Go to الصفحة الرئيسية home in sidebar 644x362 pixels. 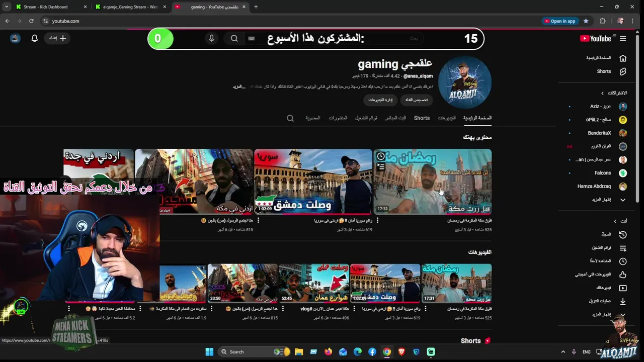coord(606,58)
